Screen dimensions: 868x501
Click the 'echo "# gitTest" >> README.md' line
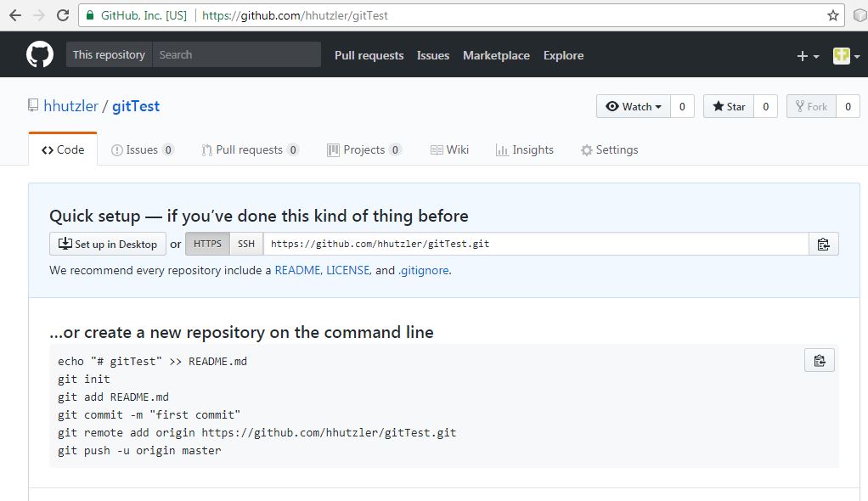tap(152, 362)
